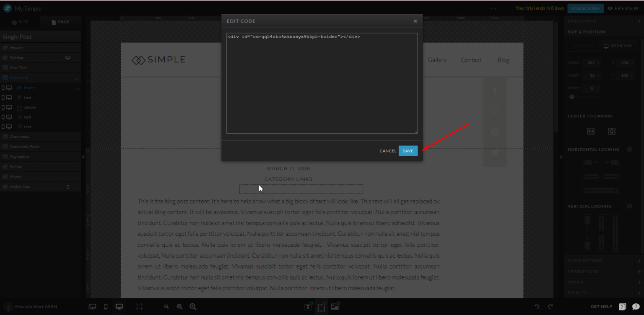The width and height of the screenshot is (644, 315).
Task: Click the undo arrow icon
Action: (x=537, y=307)
